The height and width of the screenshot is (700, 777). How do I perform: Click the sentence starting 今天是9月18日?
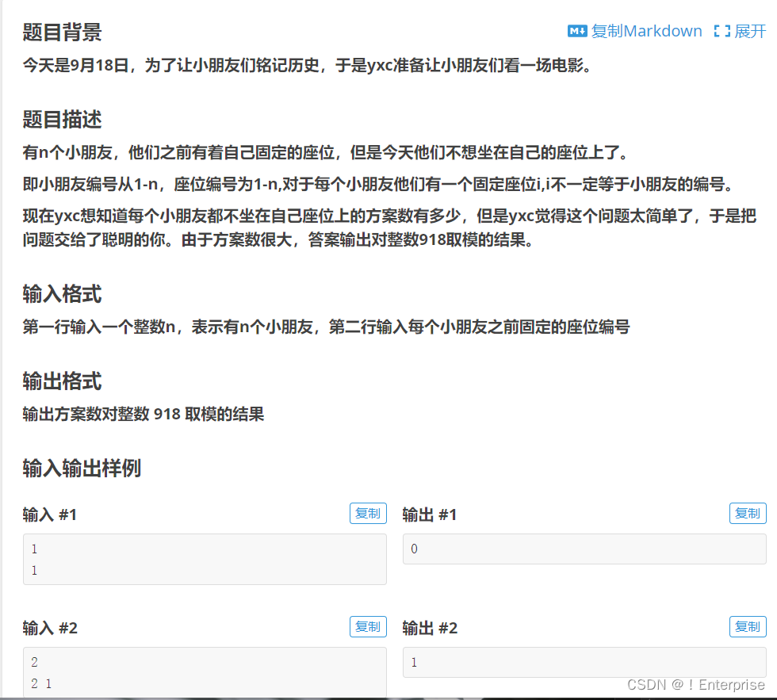click(308, 65)
